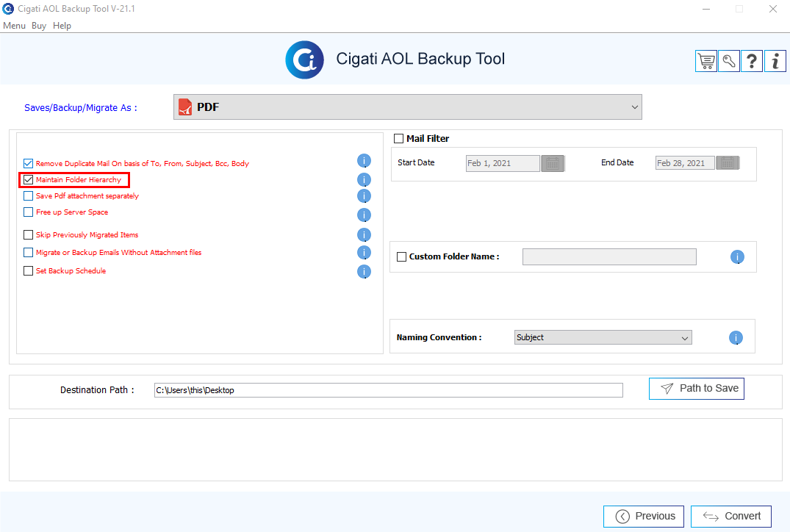Click the Destination Path text field
The image size is (790, 532).
click(389, 390)
